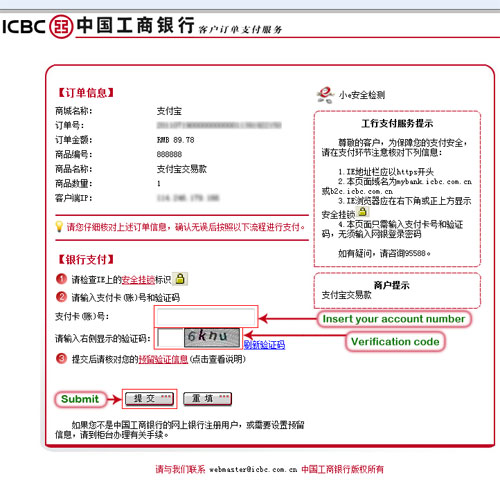Click the 商户提示 heading

392,285
